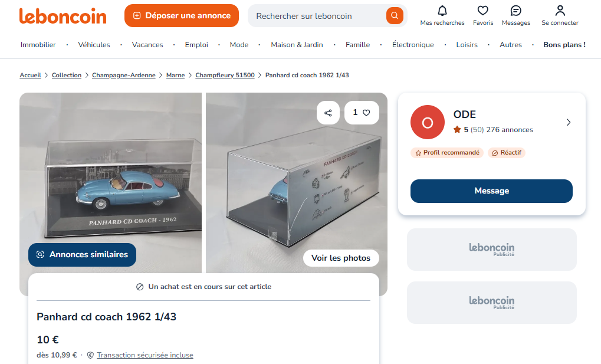Open Favoris heart icon in header
The image size is (601, 364).
[483, 11]
